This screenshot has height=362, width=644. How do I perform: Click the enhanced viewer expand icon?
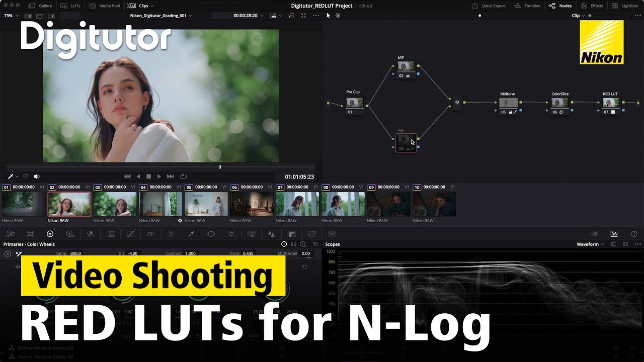tap(303, 16)
